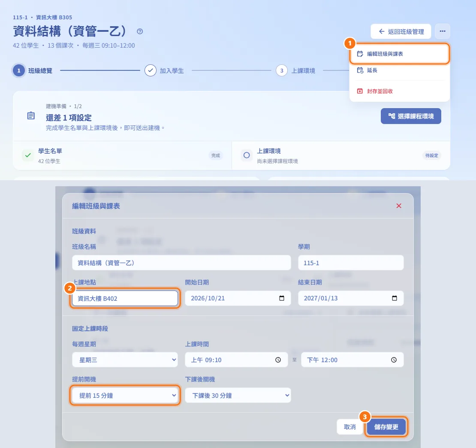Click the 選擇課程環境 button
The height and width of the screenshot is (448, 476).
click(411, 116)
